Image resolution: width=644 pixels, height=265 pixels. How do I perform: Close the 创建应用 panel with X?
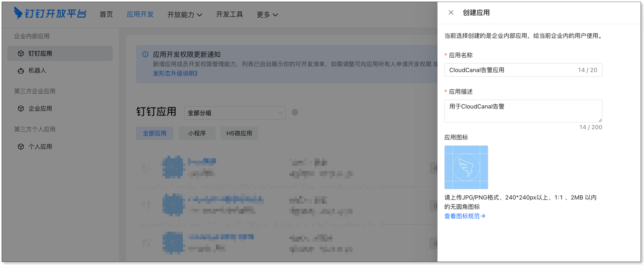click(x=451, y=12)
